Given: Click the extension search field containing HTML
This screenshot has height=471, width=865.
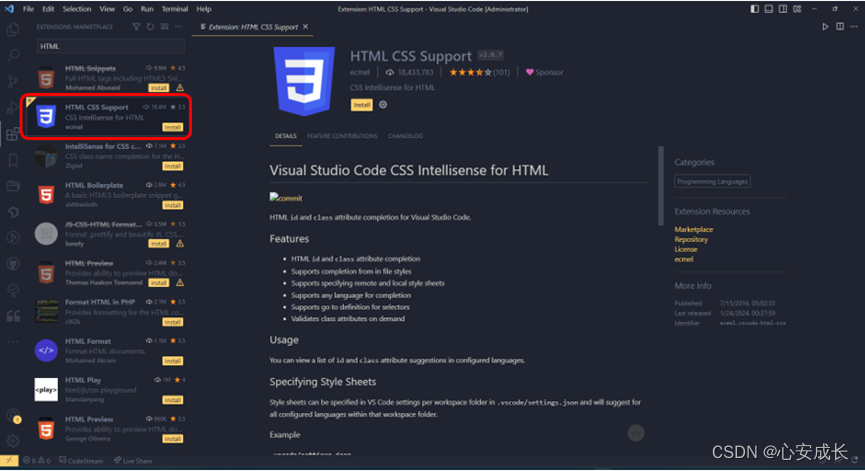Looking at the screenshot, I should point(110,46).
